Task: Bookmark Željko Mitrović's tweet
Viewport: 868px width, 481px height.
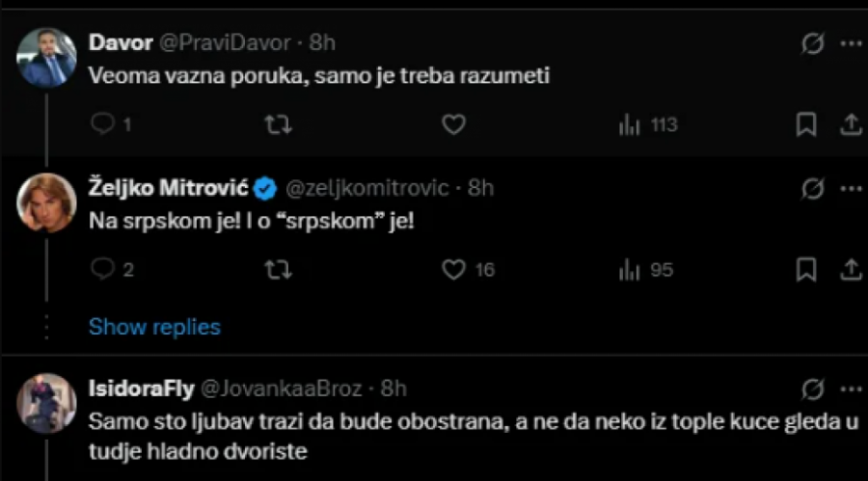Action: point(806,270)
